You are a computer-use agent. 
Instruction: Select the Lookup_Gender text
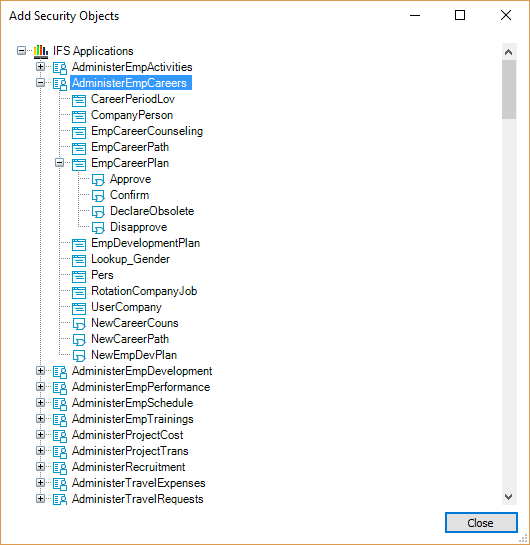pos(131,259)
